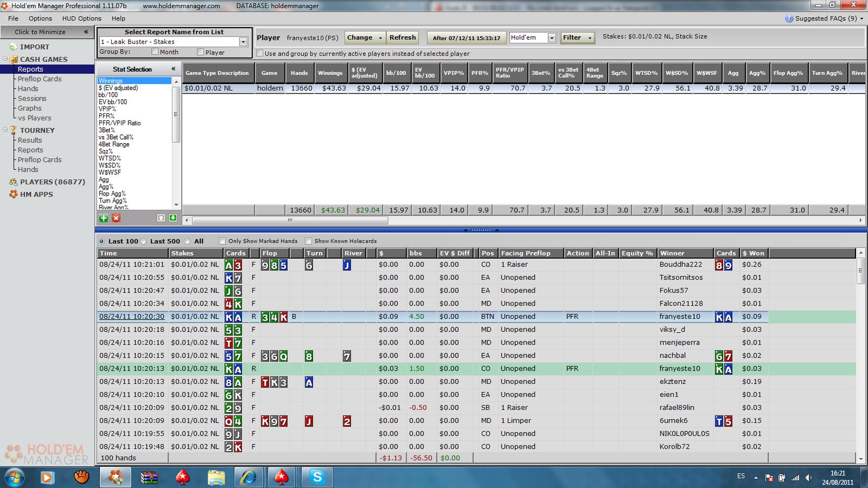Move selected stat up with arrow

pos(161,218)
